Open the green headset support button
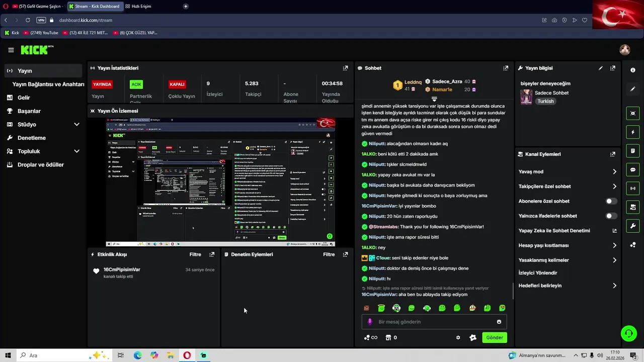This screenshot has height=362, width=644. [628, 333]
